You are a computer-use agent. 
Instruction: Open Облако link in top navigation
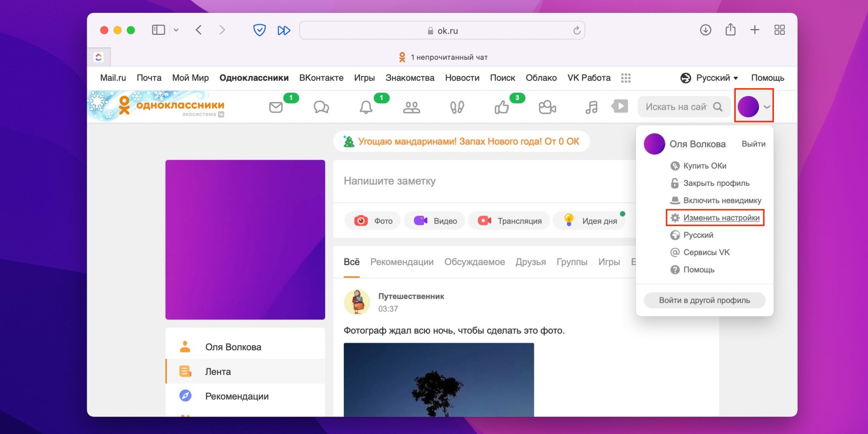pyautogui.click(x=541, y=78)
